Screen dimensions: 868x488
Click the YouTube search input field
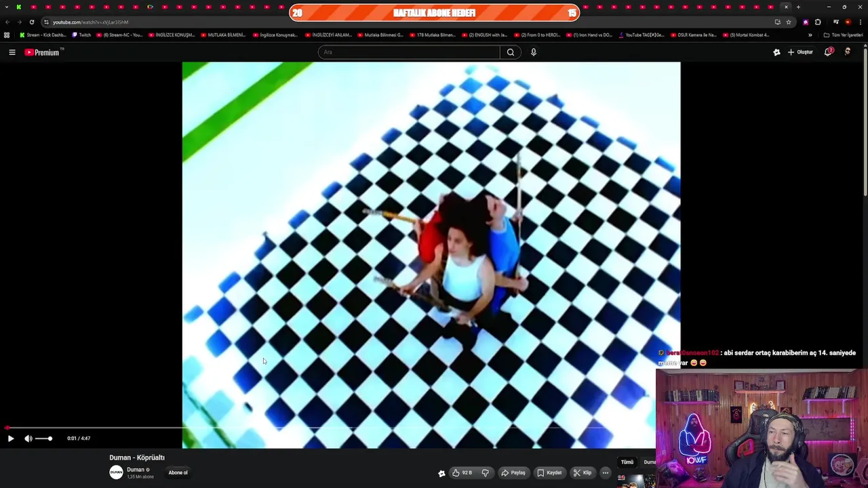tap(409, 52)
